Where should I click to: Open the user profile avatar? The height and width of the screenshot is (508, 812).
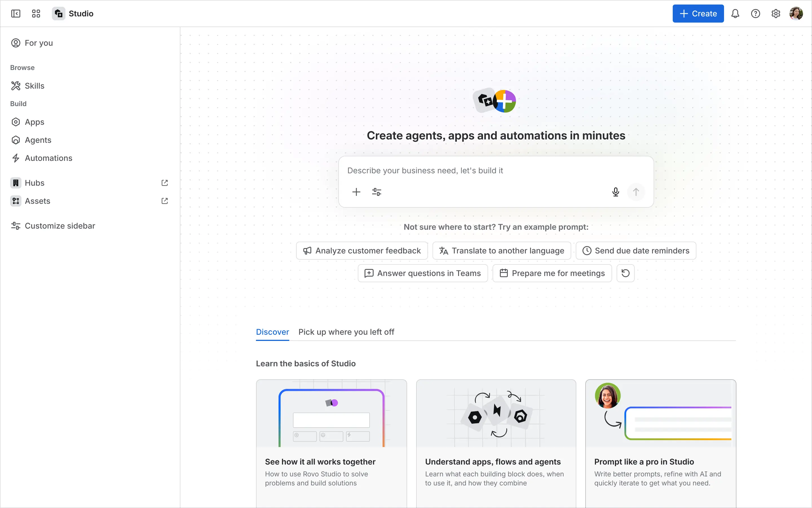pyautogui.click(x=796, y=14)
